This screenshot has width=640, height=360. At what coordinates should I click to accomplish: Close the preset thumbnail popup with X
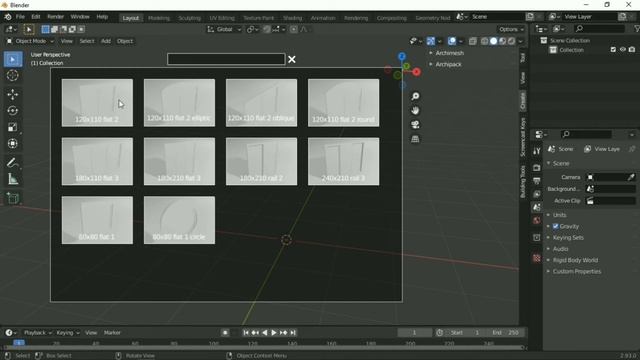[x=292, y=60]
